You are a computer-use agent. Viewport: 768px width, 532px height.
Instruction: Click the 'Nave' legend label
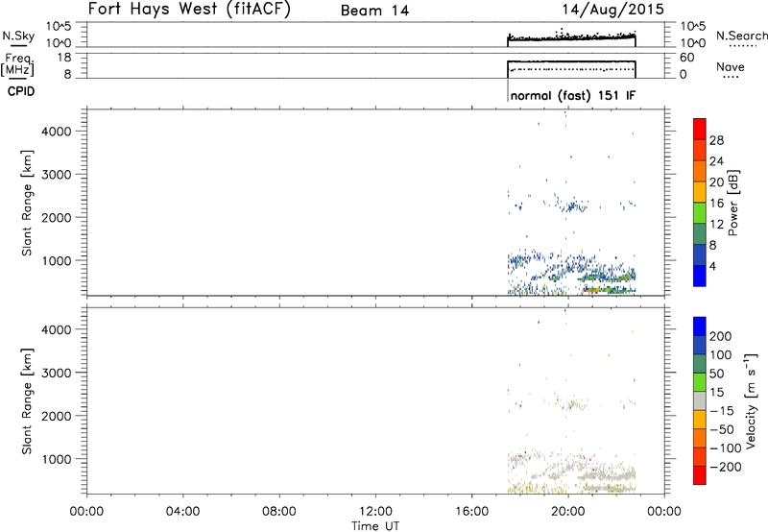730,66
